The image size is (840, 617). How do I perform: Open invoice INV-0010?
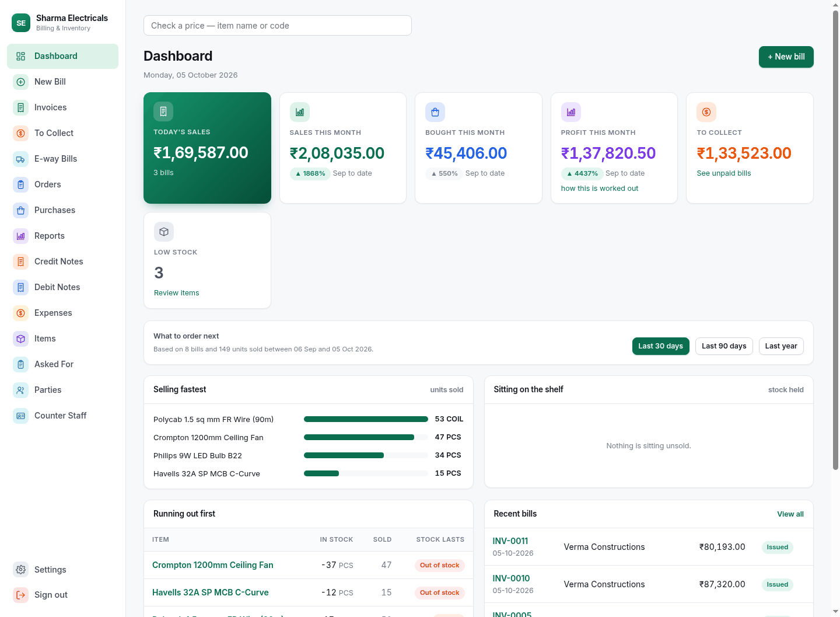click(x=512, y=578)
